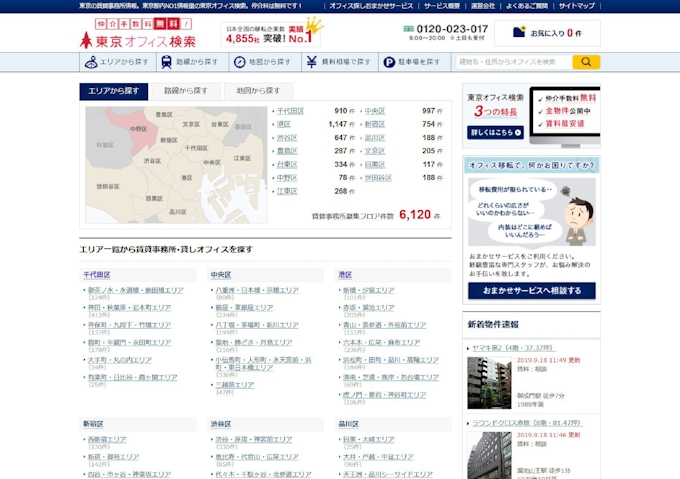This screenshot has width=680, height=479.
Task: Click the search magnifier button
Action: point(586,62)
